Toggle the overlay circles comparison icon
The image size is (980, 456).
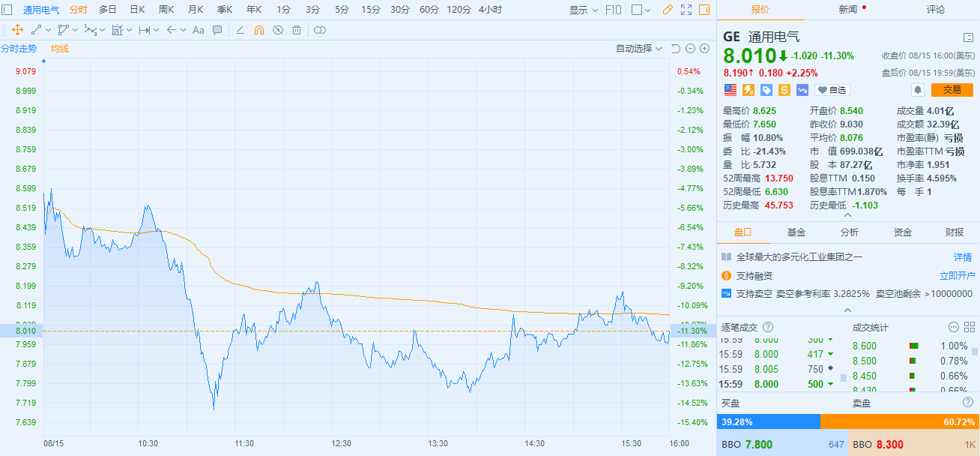320,30
